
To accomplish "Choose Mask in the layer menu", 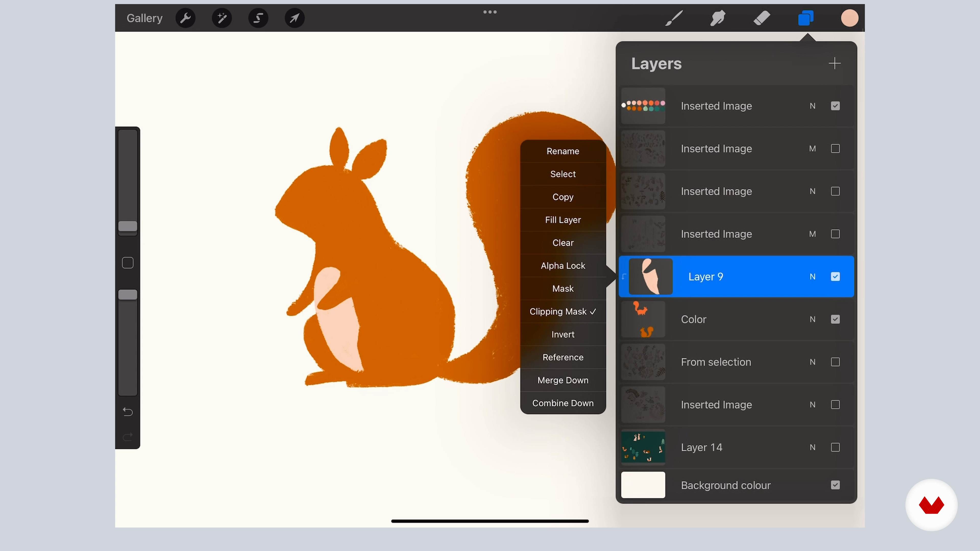I will pyautogui.click(x=563, y=288).
